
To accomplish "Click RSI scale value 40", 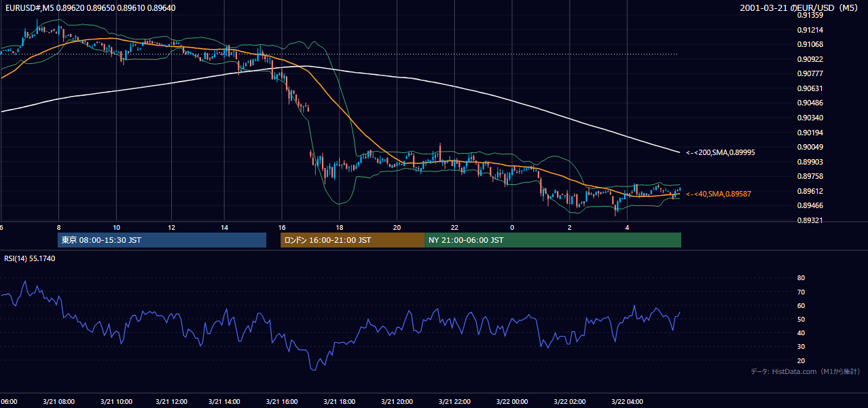I will click(x=801, y=333).
